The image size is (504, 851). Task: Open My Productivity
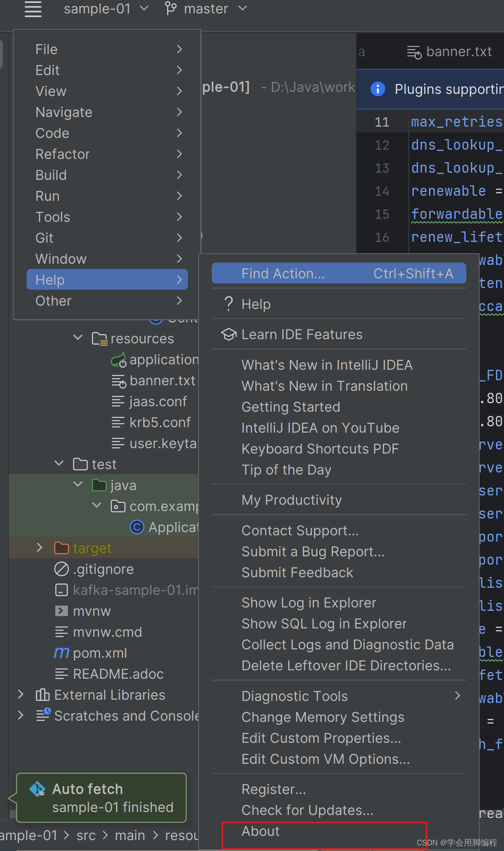click(339, 500)
